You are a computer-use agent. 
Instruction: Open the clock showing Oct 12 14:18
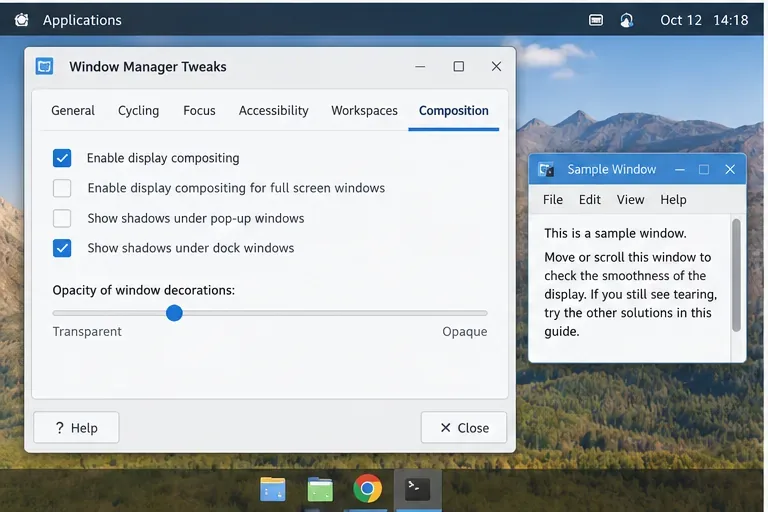click(704, 20)
